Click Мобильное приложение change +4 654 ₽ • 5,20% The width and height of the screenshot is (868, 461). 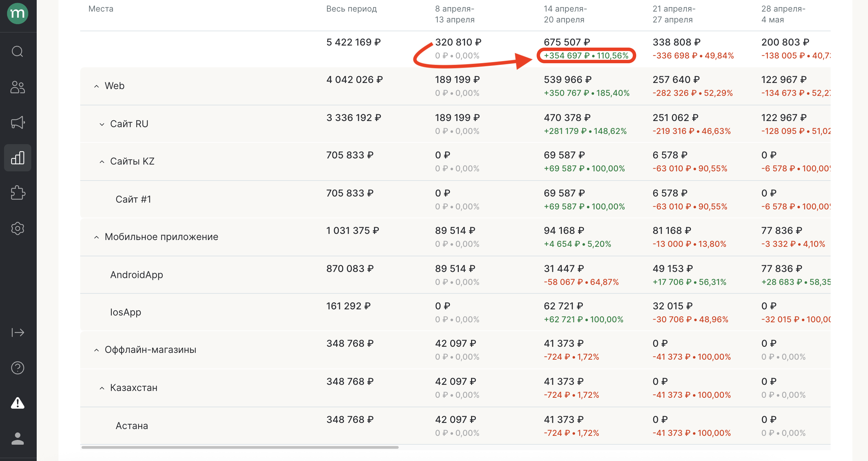[x=577, y=244]
